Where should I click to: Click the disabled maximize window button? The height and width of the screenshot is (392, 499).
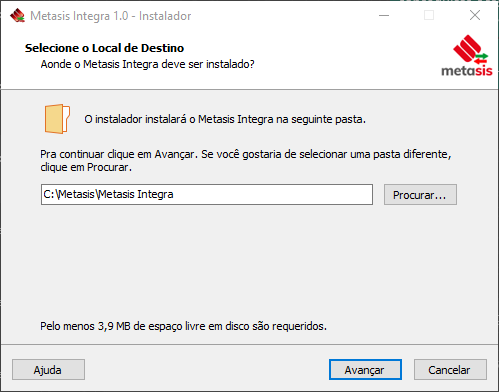(x=429, y=15)
